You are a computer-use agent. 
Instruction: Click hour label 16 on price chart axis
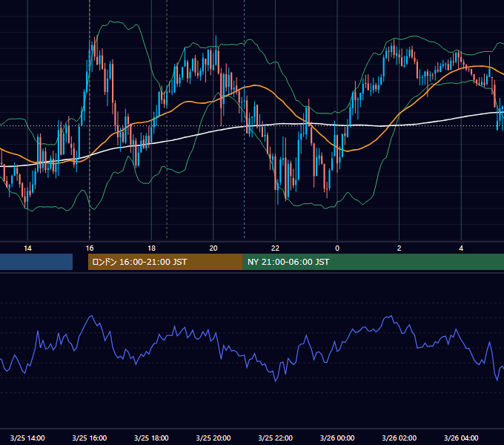[x=90, y=248]
